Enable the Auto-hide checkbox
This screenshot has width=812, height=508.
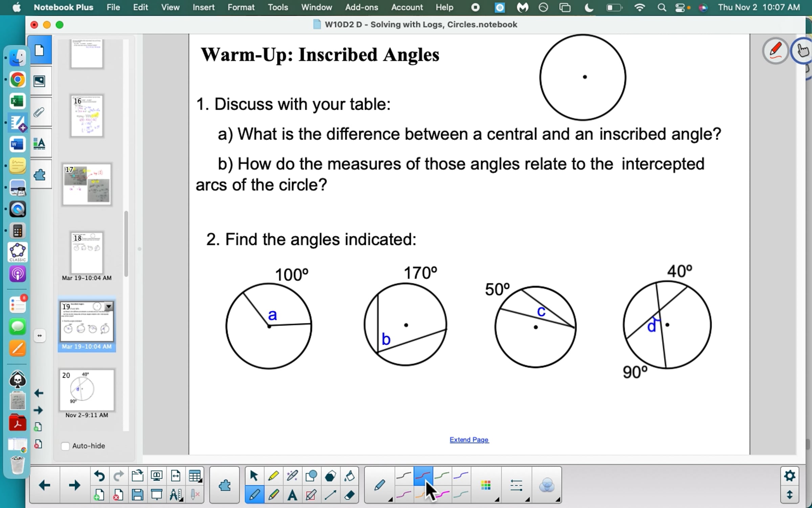click(65, 446)
